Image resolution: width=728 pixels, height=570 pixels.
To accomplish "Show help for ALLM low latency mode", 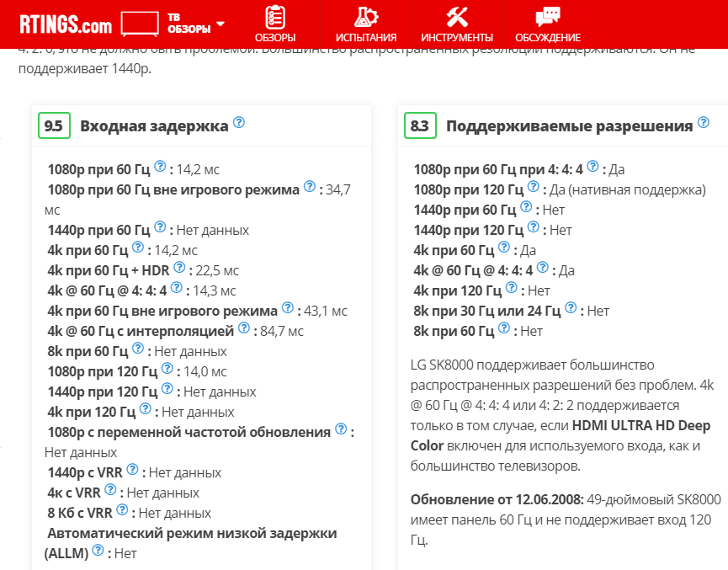I will tap(98, 551).
